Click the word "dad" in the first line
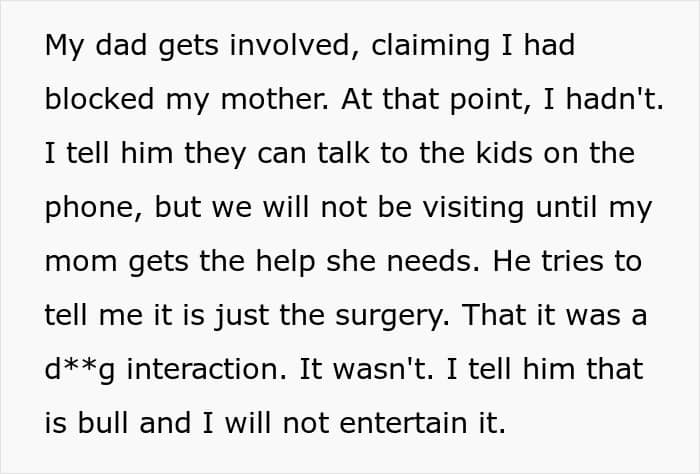Viewport: 700px width, 474px height. click(x=121, y=45)
